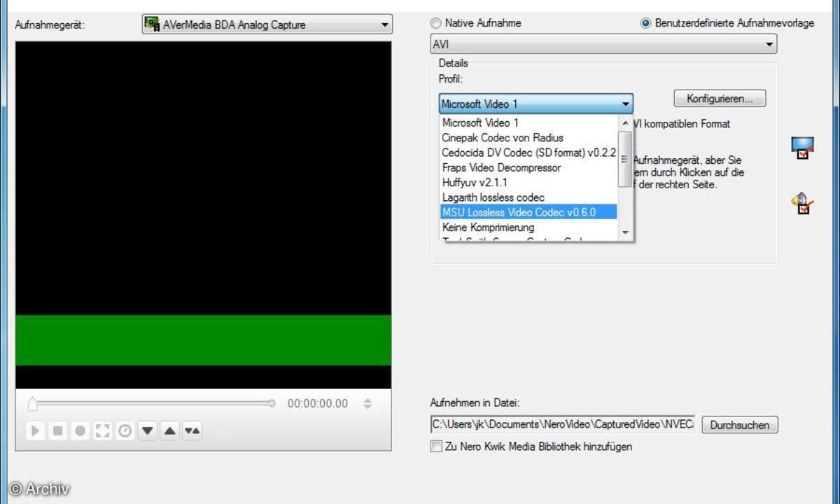Tick Zu Nero Kwik Media Bibliothek hinzufügen

pyautogui.click(x=436, y=446)
